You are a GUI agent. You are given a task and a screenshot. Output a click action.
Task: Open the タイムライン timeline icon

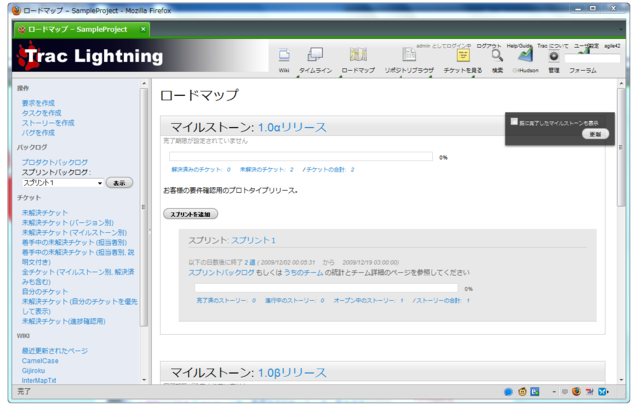tap(315, 55)
